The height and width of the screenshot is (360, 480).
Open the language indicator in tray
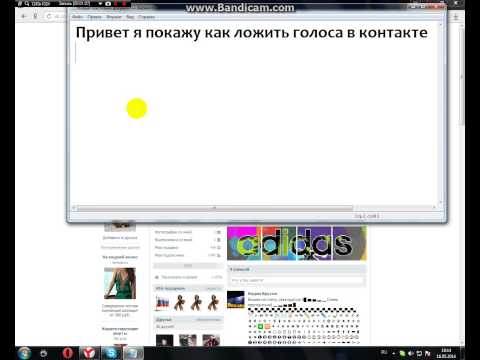point(384,352)
